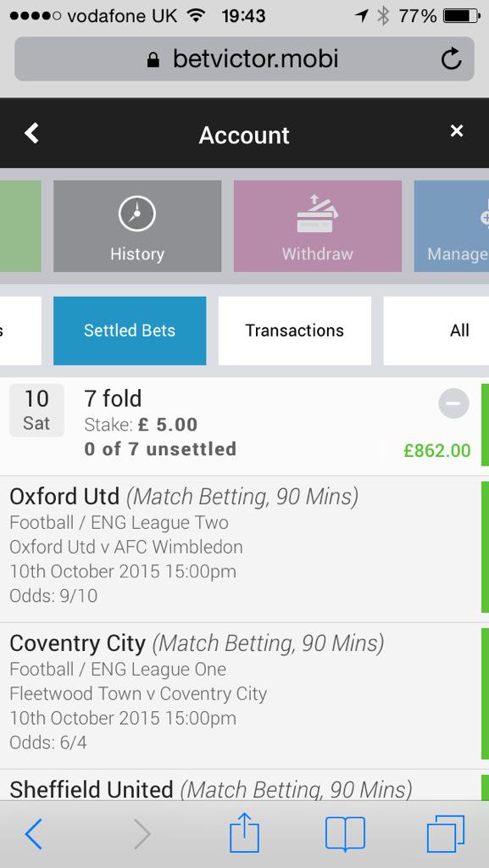
Task: Tap the Sheffield United bet entry
Action: [240, 786]
